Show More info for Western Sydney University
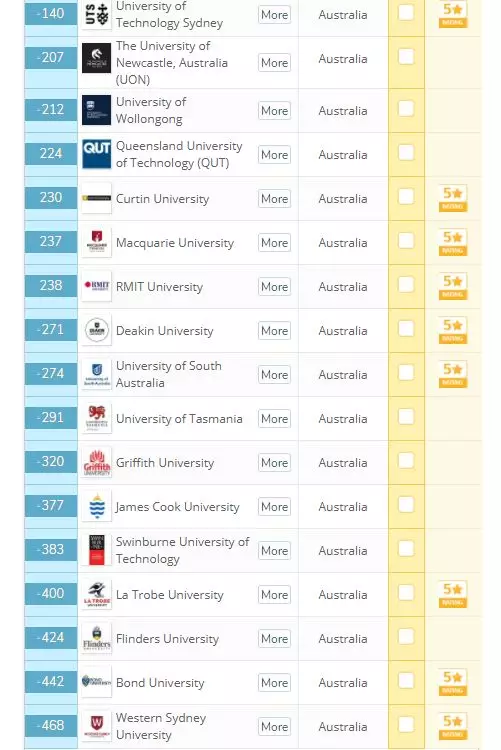 (x=274, y=727)
